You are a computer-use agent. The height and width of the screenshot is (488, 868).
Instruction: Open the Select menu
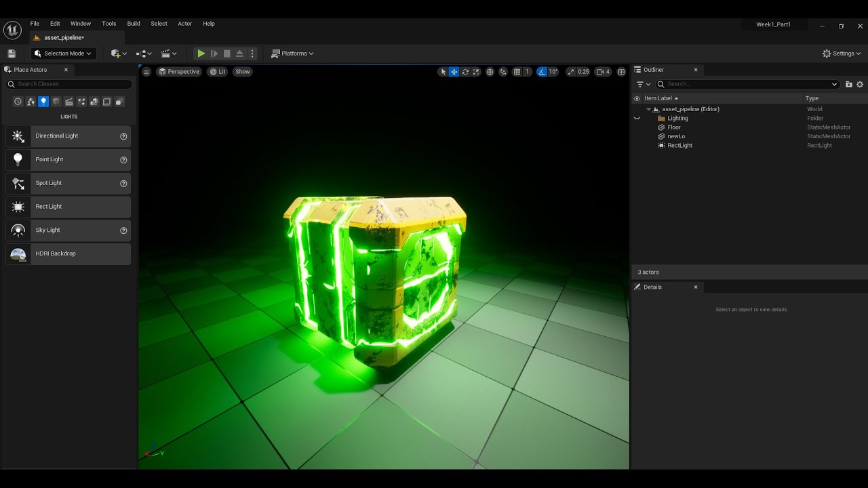tap(159, 24)
